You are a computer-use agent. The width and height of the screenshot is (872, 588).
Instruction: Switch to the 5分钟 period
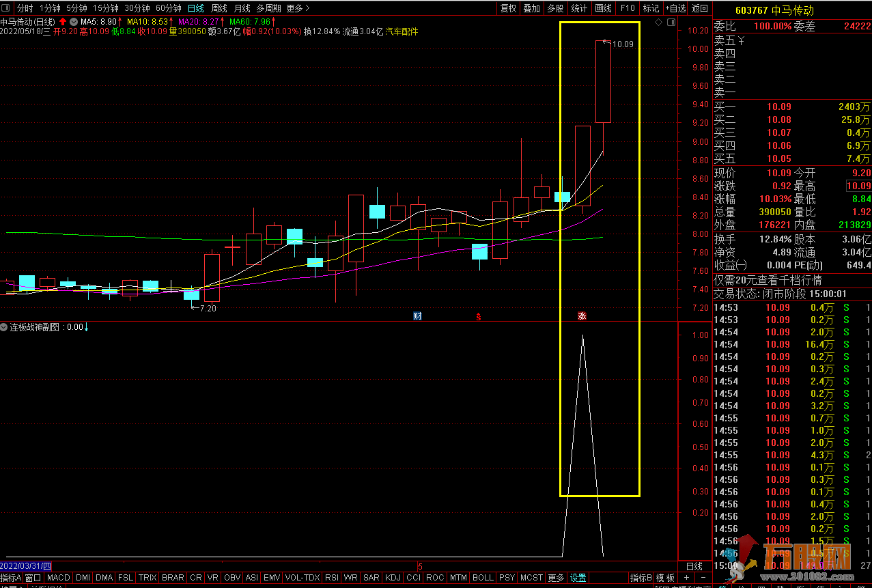point(76,8)
